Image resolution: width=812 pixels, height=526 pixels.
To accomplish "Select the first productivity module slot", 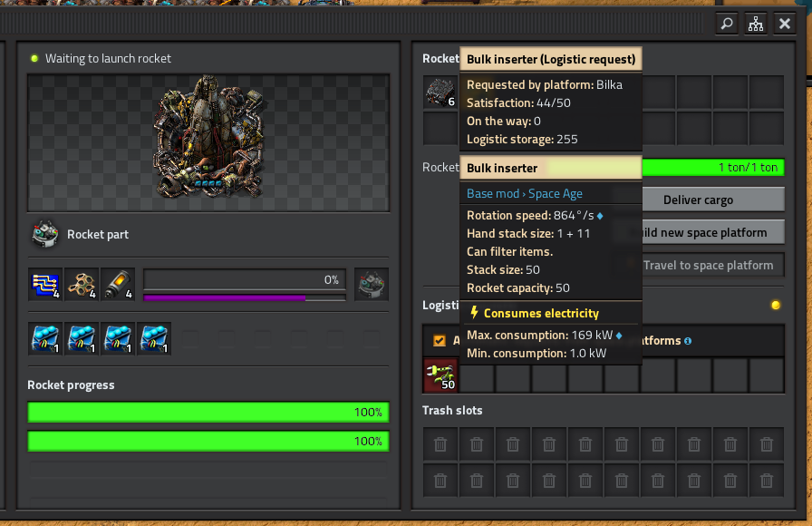I will [45, 339].
